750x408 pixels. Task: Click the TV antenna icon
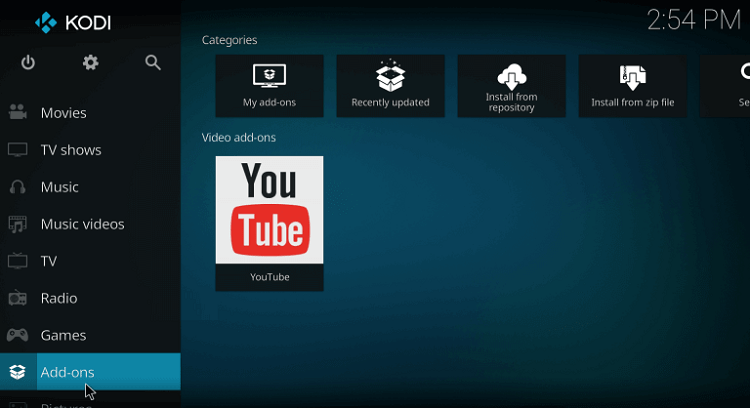[x=18, y=261]
